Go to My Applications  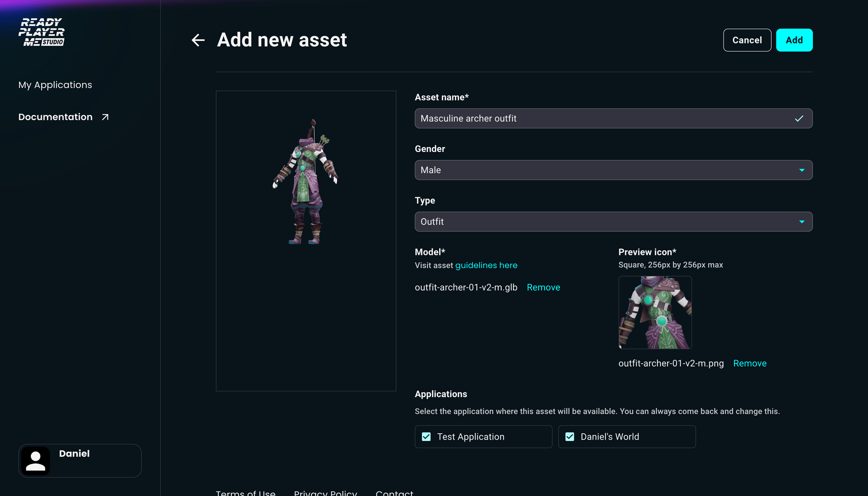[x=55, y=85]
